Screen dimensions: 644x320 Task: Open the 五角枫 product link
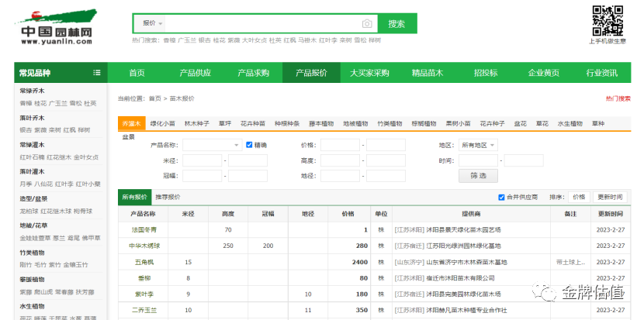[144, 262]
